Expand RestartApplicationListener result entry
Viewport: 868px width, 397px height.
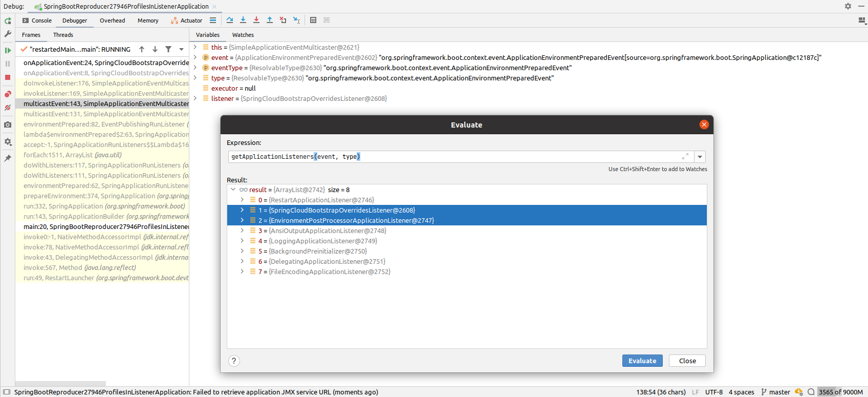[242, 200]
